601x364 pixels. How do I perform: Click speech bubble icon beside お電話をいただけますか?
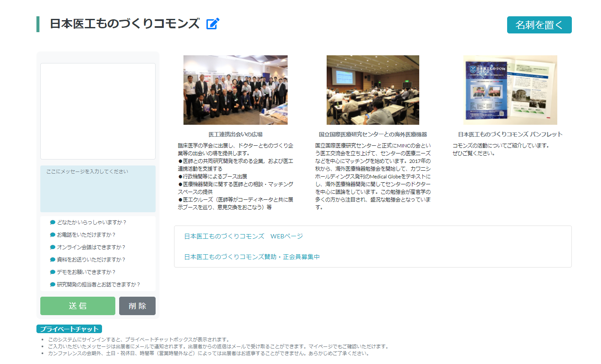53,235
